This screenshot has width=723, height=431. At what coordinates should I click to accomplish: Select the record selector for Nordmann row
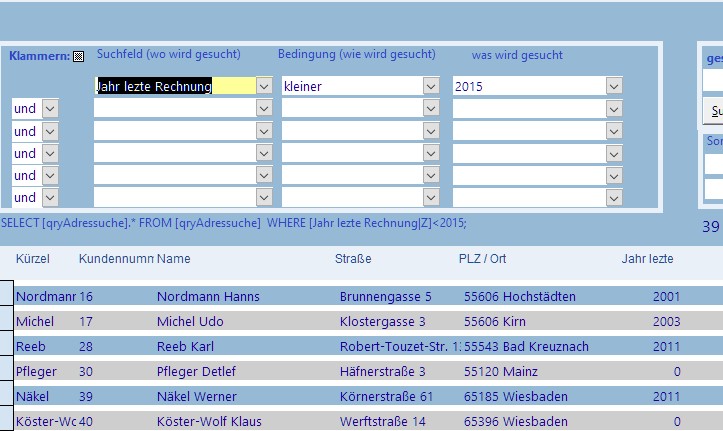[6, 296]
